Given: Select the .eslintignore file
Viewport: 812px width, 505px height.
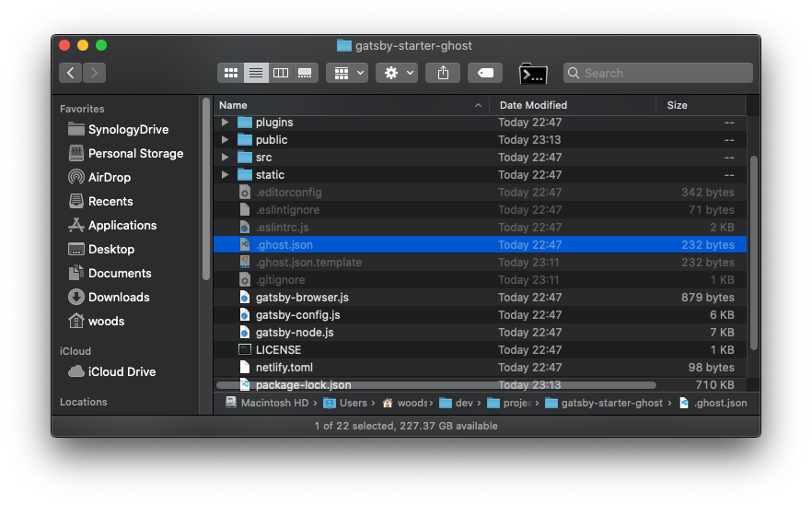Looking at the screenshot, I should [x=480, y=210].
